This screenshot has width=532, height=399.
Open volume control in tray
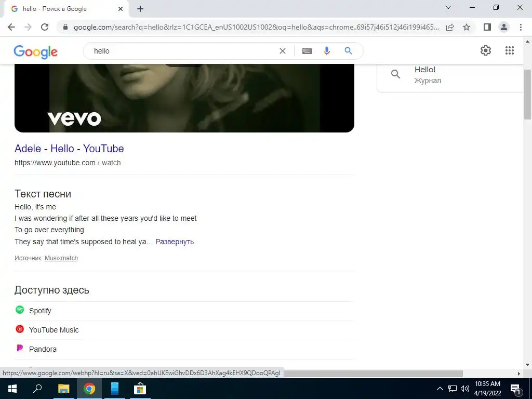[x=465, y=389]
